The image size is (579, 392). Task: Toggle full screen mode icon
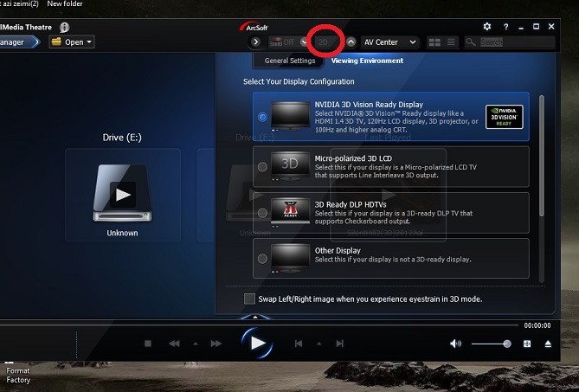pyautogui.click(x=527, y=344)
